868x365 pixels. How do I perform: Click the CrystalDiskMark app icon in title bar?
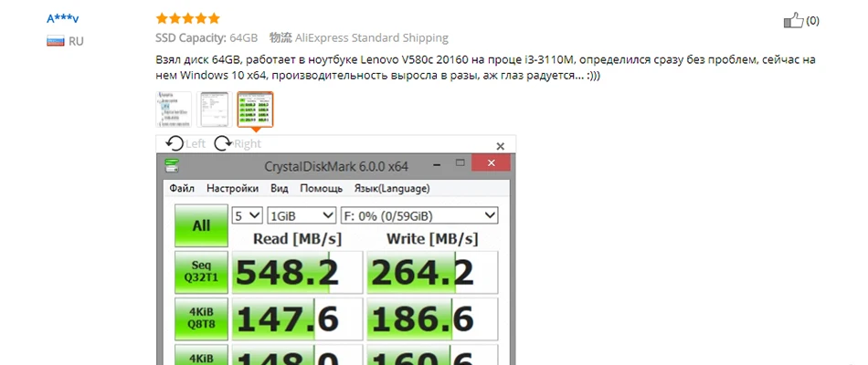coord(172,165)
